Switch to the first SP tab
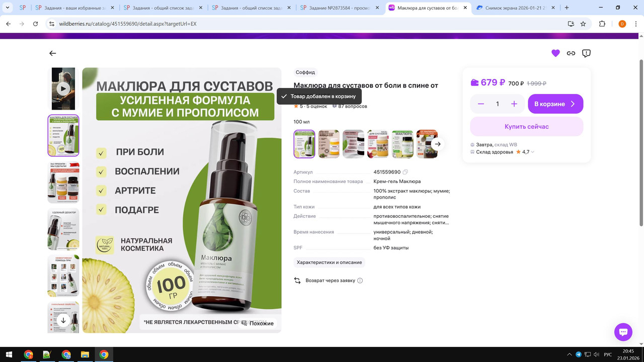Image resolution: width=644 pixels, height=362 pixels. click(23, 8)
